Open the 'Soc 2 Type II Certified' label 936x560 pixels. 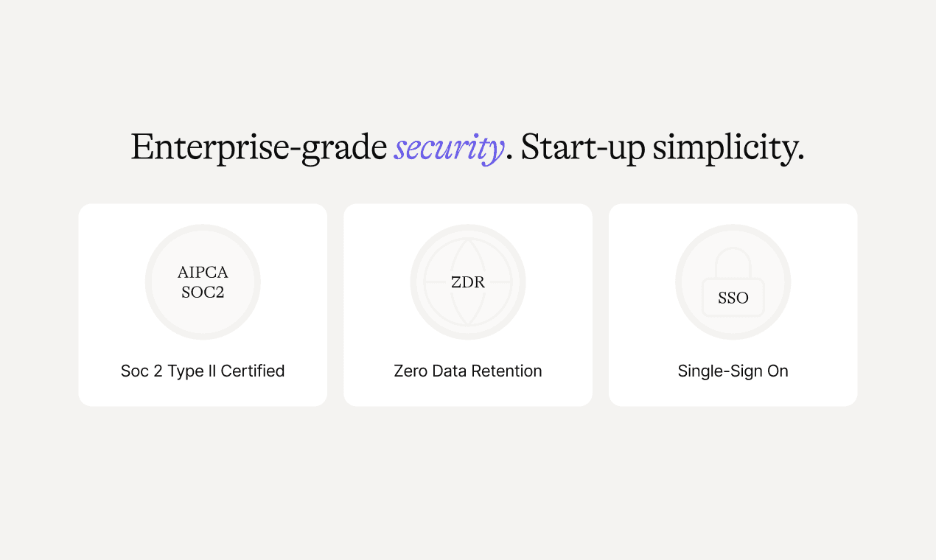point(203,371)
